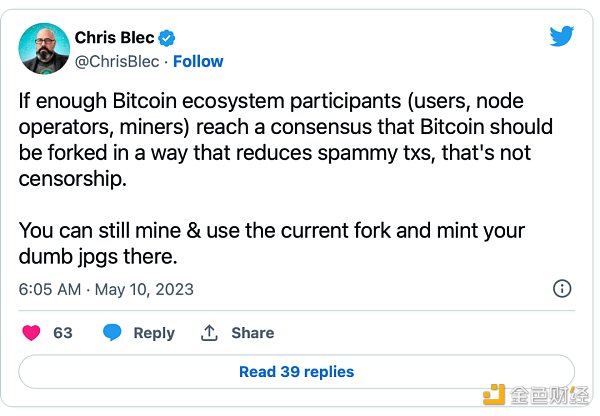
Task: Open the tweet info circle icon
Action: pos(562,289)
